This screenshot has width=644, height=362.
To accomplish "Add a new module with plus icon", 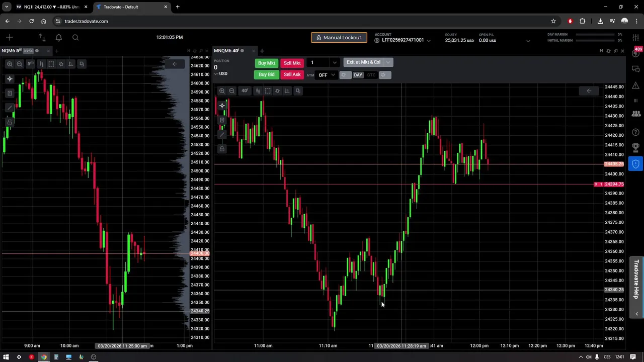I will (10, 37).
